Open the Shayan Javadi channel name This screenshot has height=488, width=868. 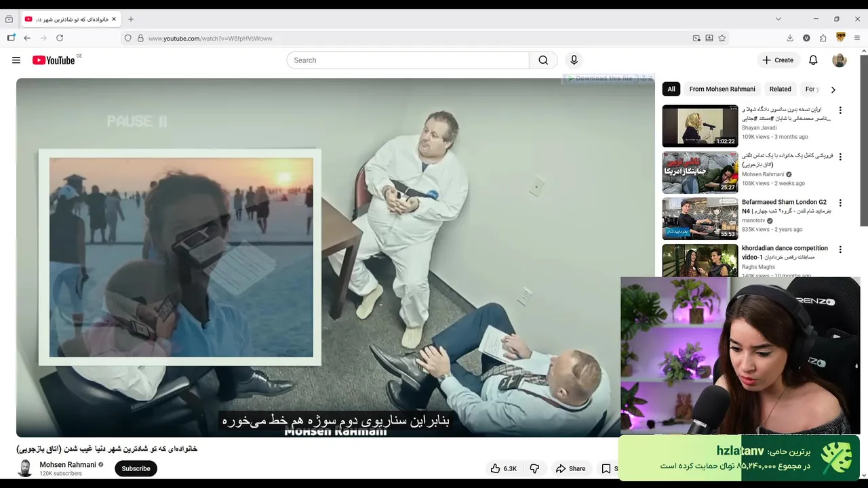pyautogui.click(x=759, y=127)
